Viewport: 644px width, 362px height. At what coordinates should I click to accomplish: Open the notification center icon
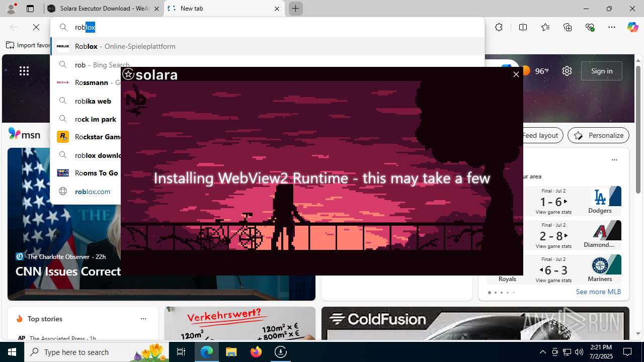pyautogui.click(x=628, y=352)
